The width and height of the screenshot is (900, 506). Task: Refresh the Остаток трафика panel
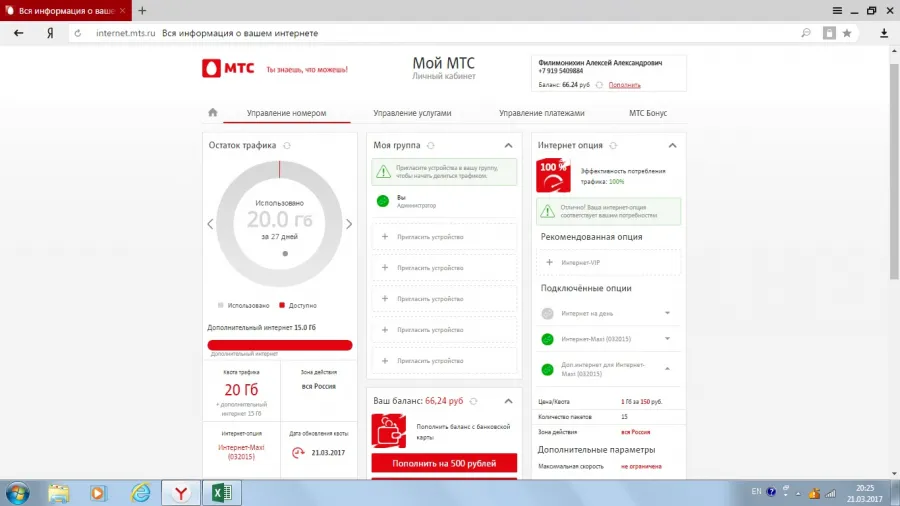pyautogui.click(x=287, y=146)
